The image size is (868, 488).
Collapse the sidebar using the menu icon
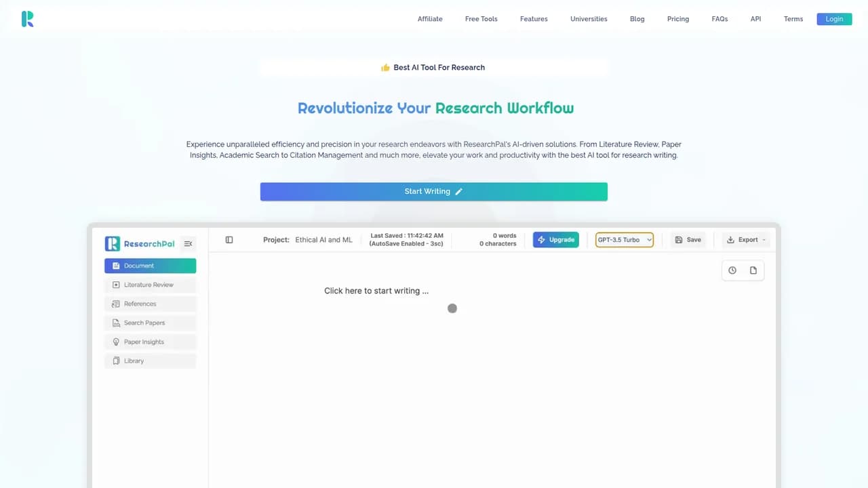(188, 244)
